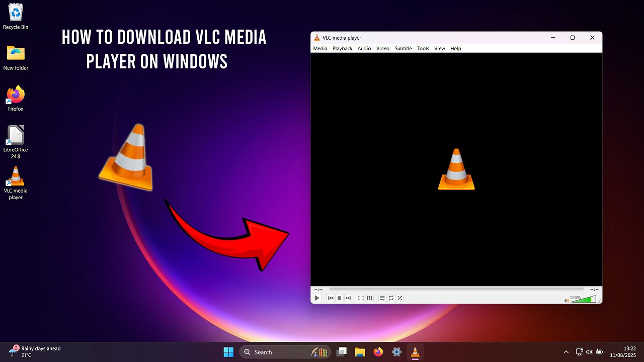644x362 pixels.
Task: Select the Firefox desktop shortcut
Action: [x=16, y=99]
